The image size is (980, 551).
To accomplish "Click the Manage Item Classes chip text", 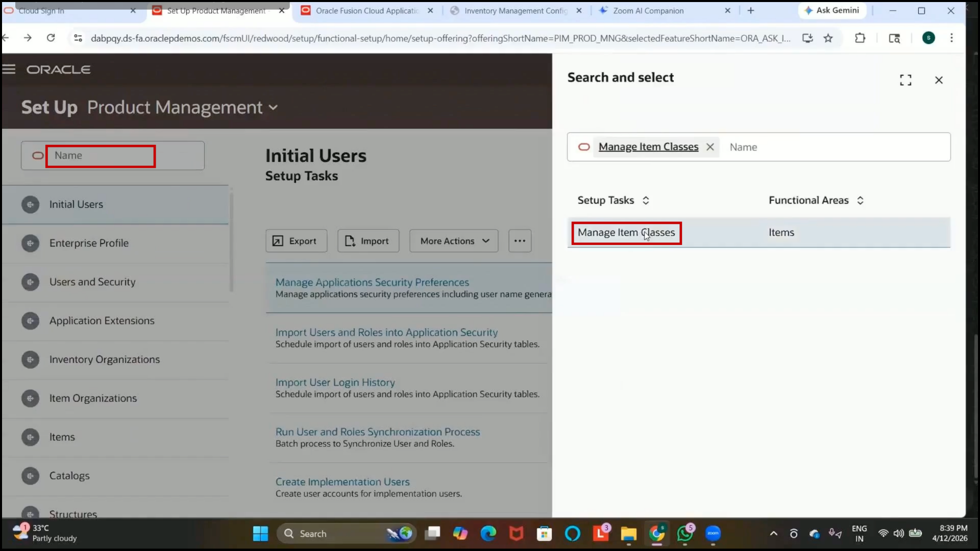I will point(648,147).
